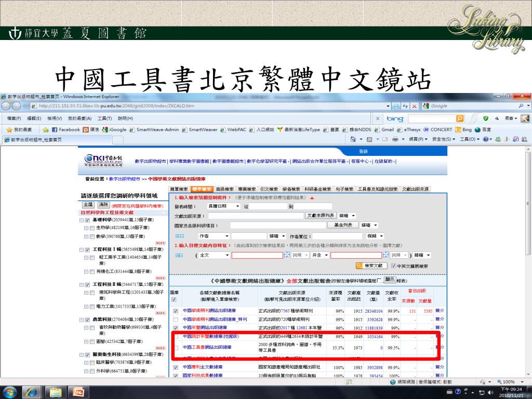The height and width of the screenshot is (399, 532).
Task: Click the first red-bordered search term field
Action: click(257, 255)
